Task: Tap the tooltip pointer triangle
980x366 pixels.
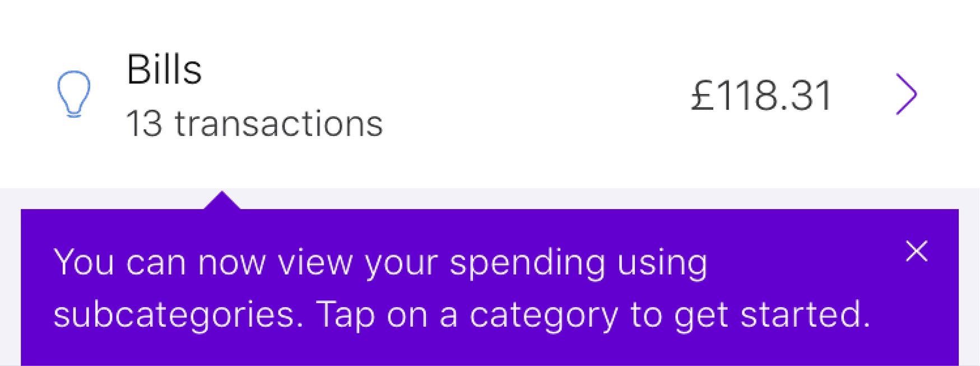Action: click(222, 200)
